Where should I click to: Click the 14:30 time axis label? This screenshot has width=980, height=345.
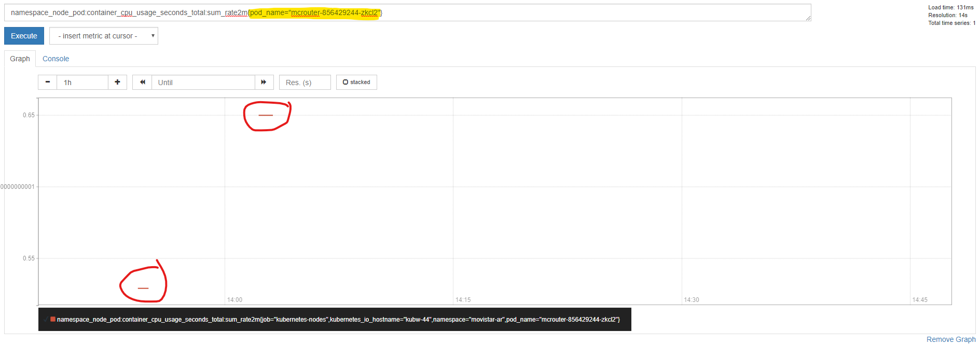(691, 300)
